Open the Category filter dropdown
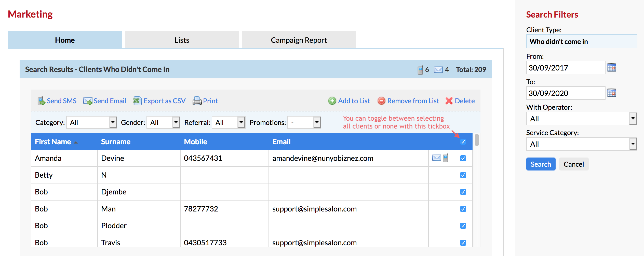The image size is (644, 256). [91, 122]
